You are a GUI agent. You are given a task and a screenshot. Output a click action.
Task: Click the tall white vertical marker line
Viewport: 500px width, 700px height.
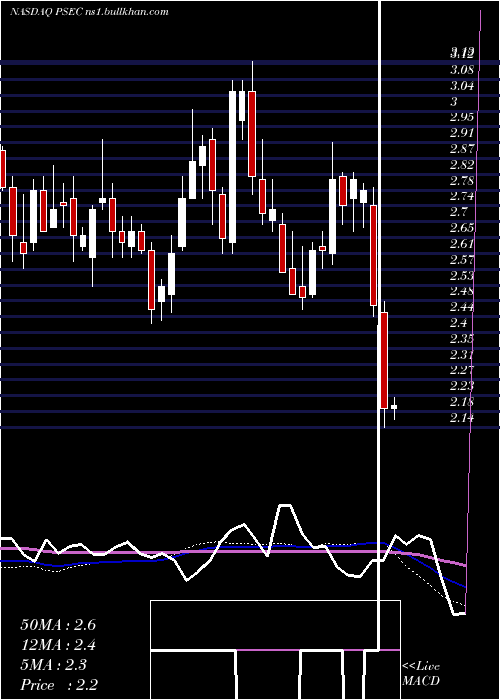click(x=379, y=325)
